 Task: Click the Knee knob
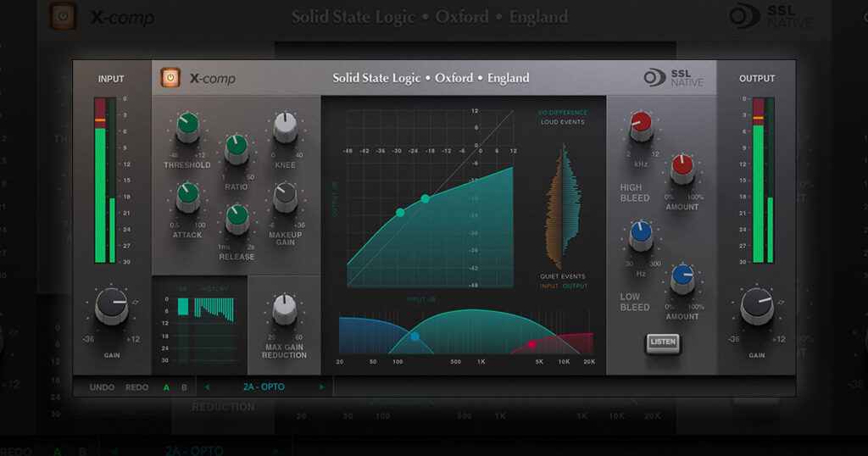pyautogui.click(x=285, y=127)
